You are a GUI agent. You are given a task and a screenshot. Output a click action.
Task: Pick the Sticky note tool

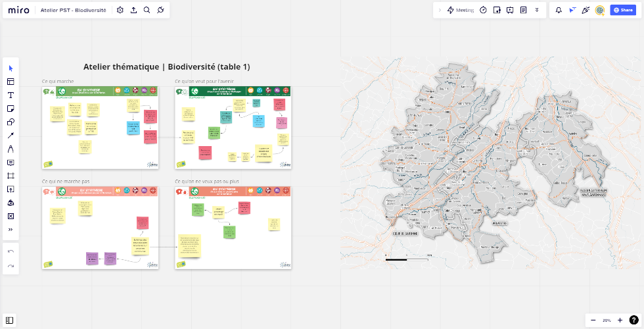click(x=11, y=109)
